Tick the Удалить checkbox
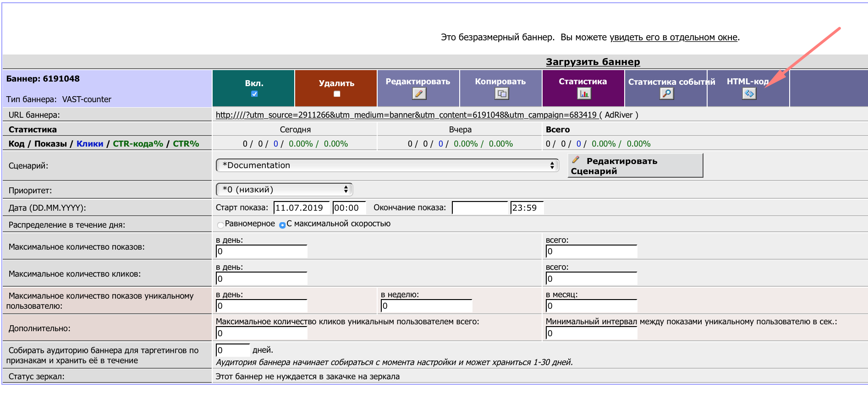The width and height of the screenshot is (868, 393). click(x=337, y=94)
